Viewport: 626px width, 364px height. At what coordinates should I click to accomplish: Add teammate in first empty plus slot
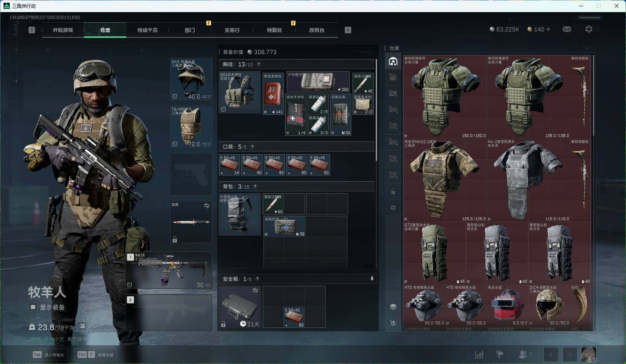pos(550,355)
